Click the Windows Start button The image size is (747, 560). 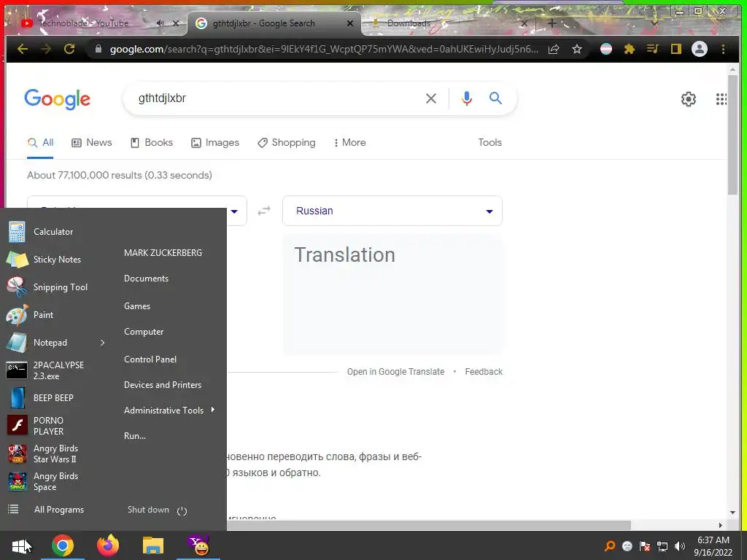click(x=21, y=546)
